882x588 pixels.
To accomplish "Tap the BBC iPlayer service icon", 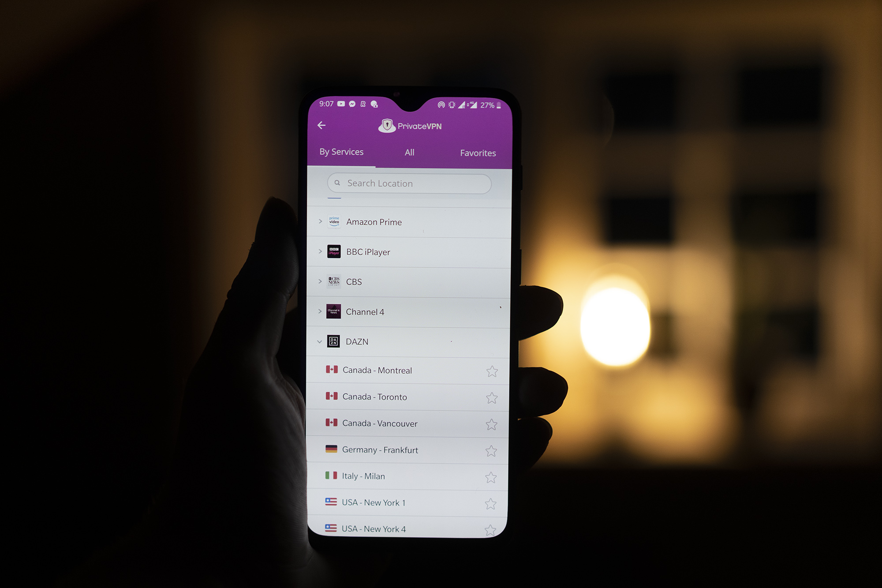I will [333, 251].
